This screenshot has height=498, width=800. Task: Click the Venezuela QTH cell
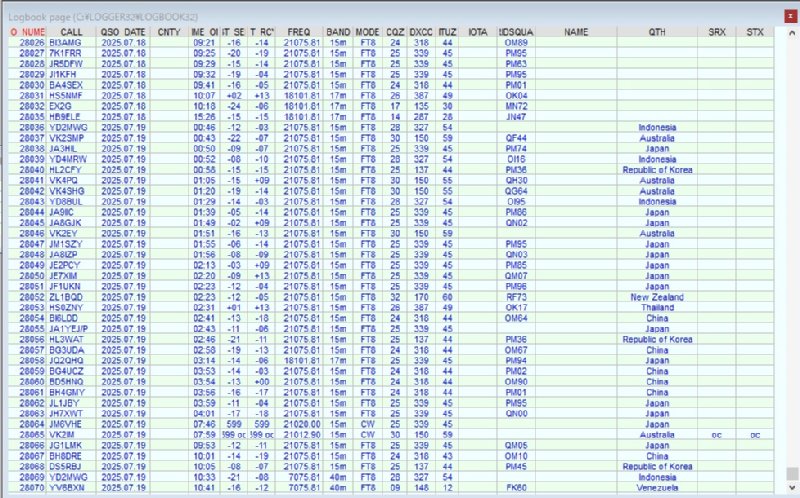656,488
